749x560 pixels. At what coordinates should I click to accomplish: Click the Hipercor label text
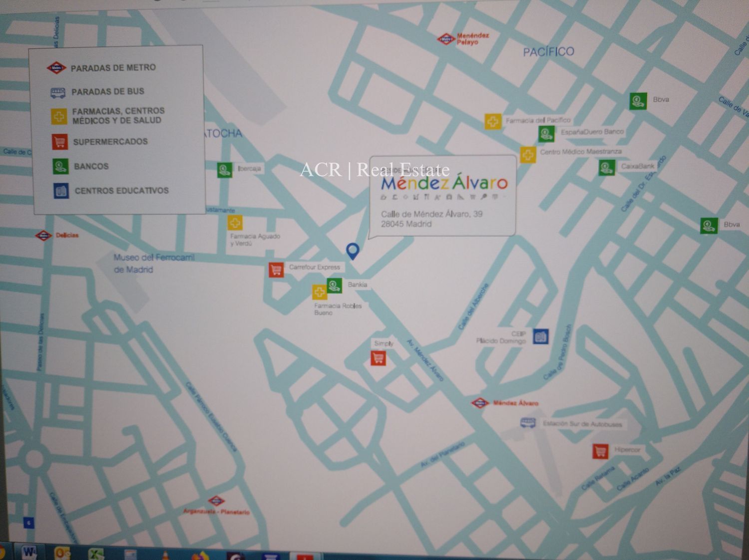pyautogui.click(x=627, y=450)
